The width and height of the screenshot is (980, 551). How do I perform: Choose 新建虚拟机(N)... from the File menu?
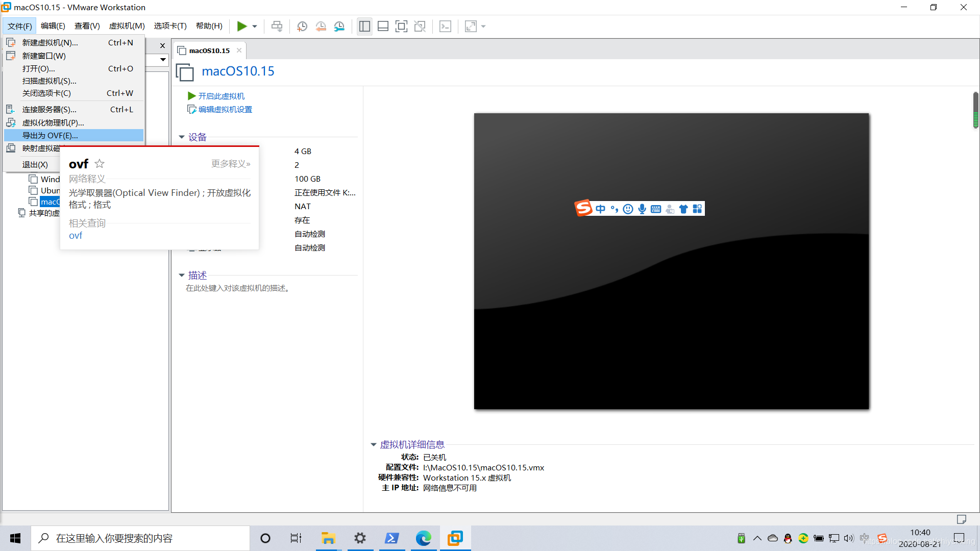(74, 43)
